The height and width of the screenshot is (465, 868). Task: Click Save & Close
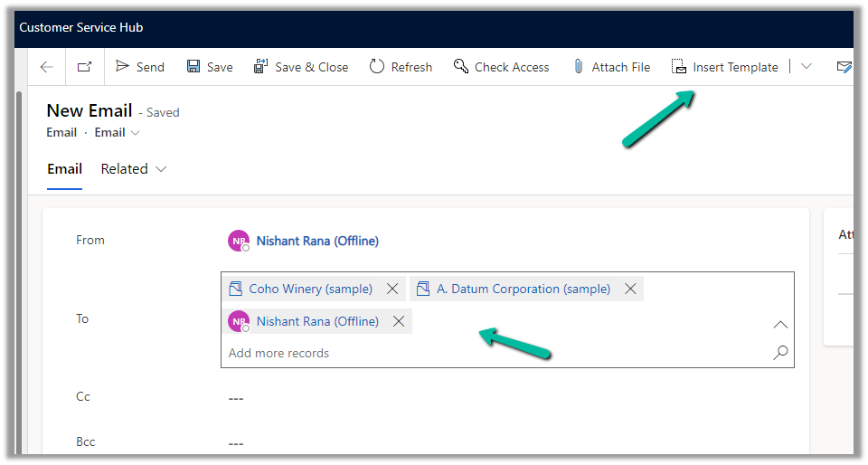[x=300, y=67]
